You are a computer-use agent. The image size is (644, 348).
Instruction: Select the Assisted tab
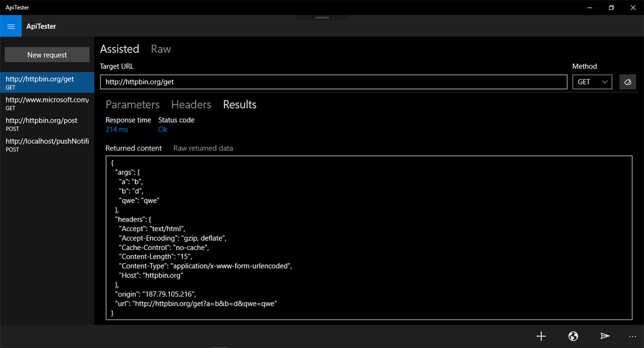[120, 49]
